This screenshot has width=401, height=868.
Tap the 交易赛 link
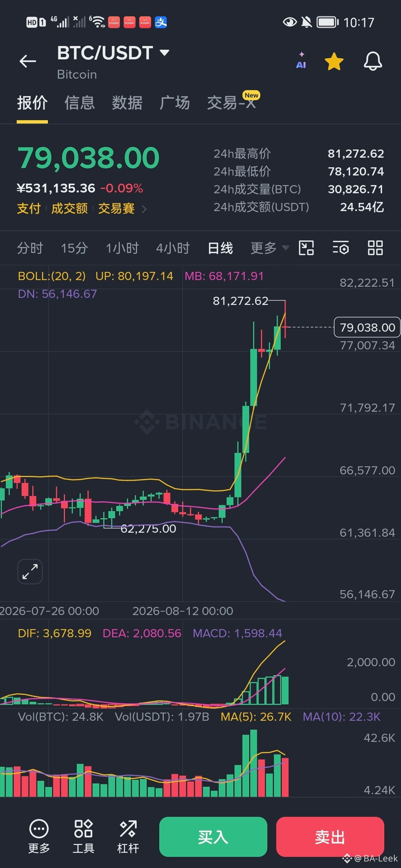(x=116, y=208)
